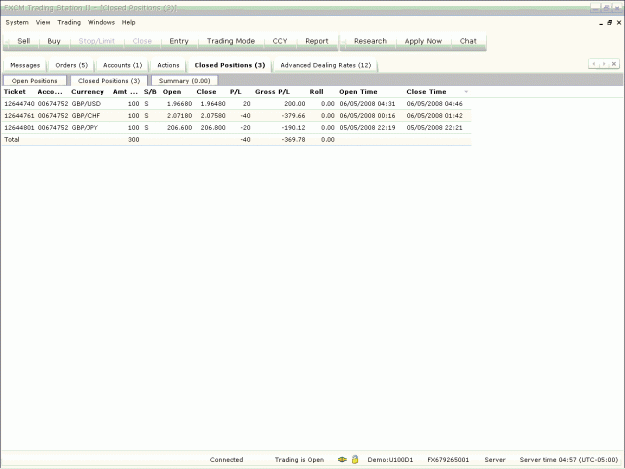Open the Chat toolbar button

point(468,41)
